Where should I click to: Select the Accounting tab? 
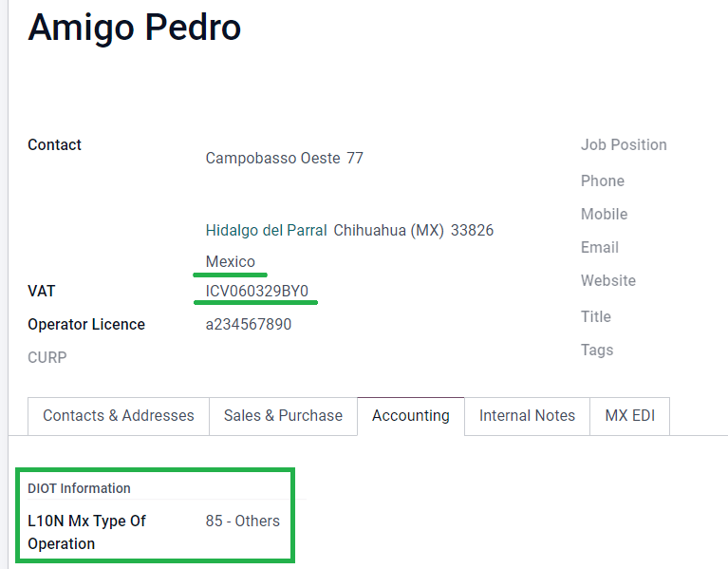coord(410,416)
